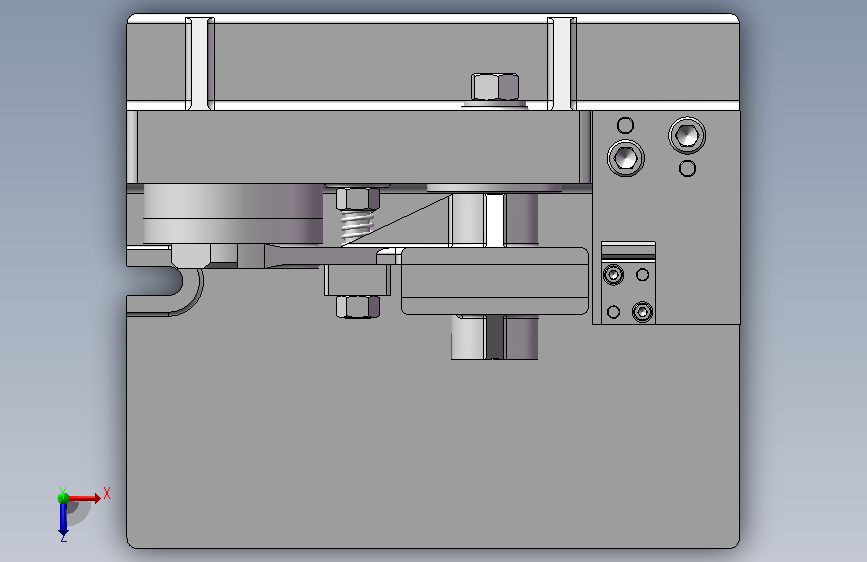
Task: Select the rounded rectangular block in the center
Action: coord(495,281)
